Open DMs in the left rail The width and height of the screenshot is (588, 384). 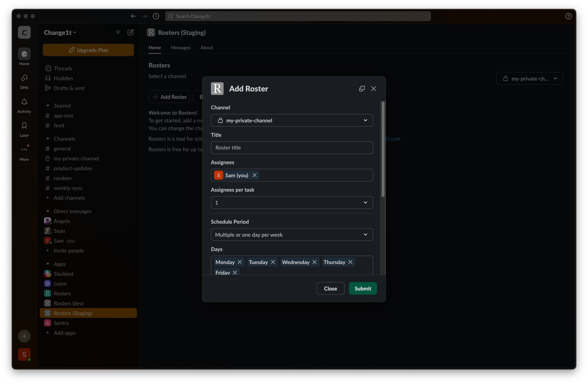(x=24, y=81)
